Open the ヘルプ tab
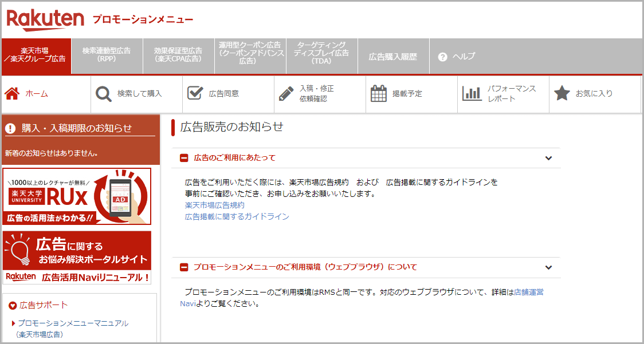 click(x=457, y=57)
